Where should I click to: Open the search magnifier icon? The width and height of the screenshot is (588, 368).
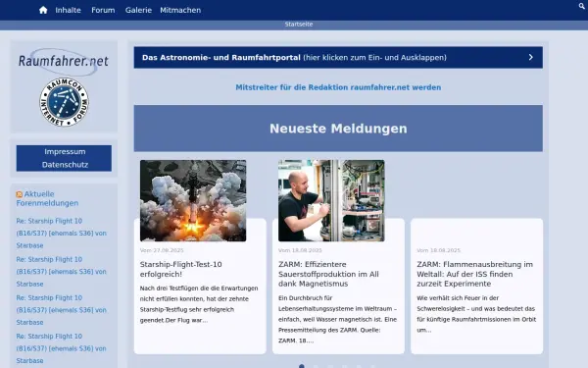(581, 6)
